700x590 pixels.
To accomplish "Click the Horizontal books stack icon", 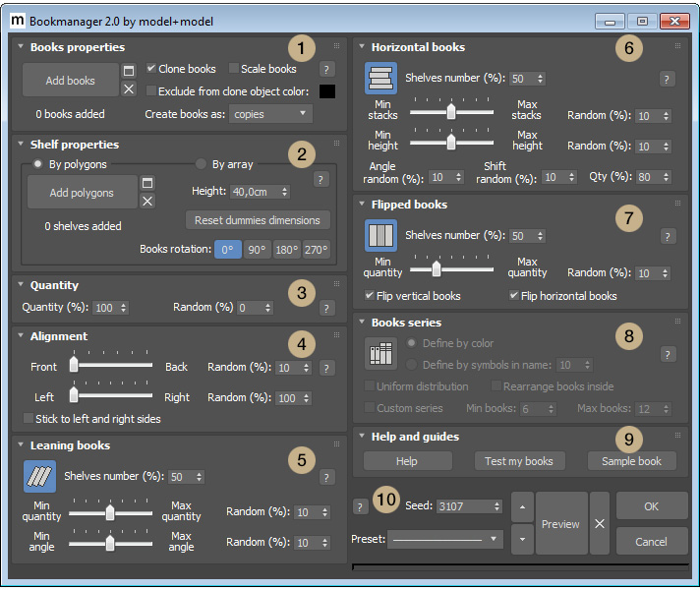I will (380, 78).
